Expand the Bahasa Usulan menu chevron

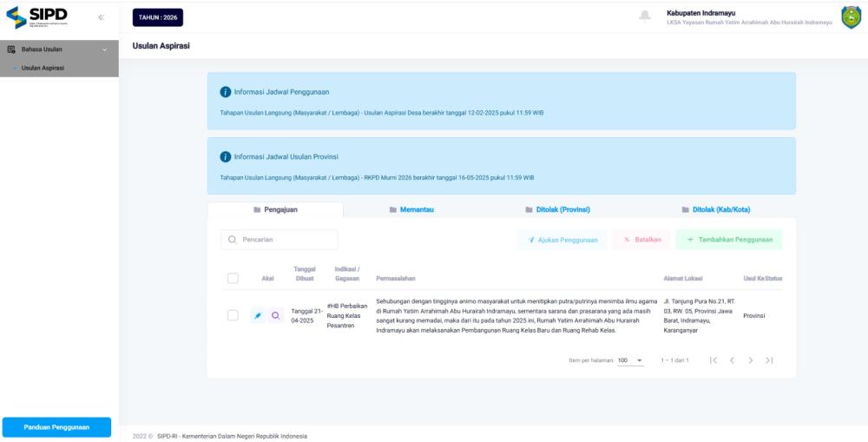pos(105,49)
